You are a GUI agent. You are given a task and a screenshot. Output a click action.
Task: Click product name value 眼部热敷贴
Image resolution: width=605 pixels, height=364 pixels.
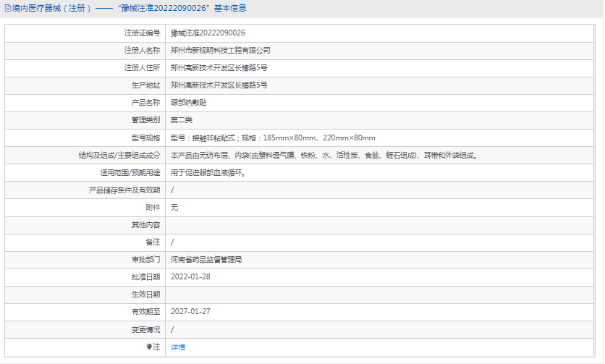188,103
